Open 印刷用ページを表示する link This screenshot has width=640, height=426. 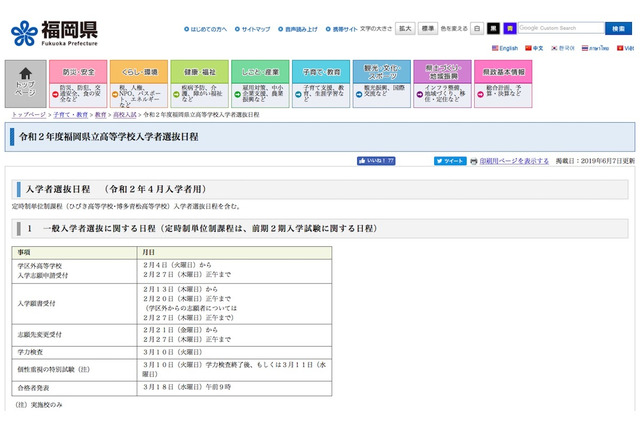[x=514, y=161]
